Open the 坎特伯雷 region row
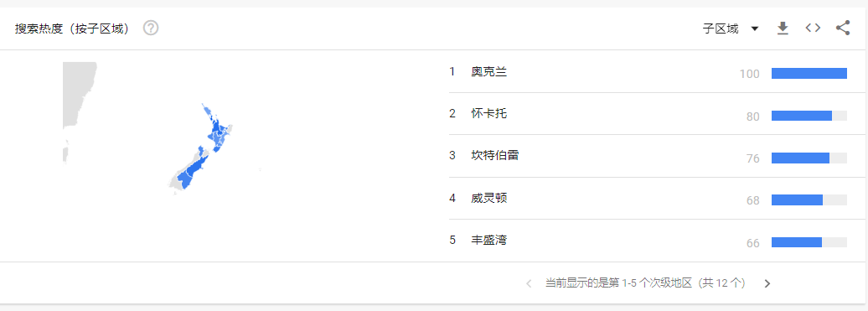Image resolution: width=868 pixels, height=311 pixels. tap(648, 156)
